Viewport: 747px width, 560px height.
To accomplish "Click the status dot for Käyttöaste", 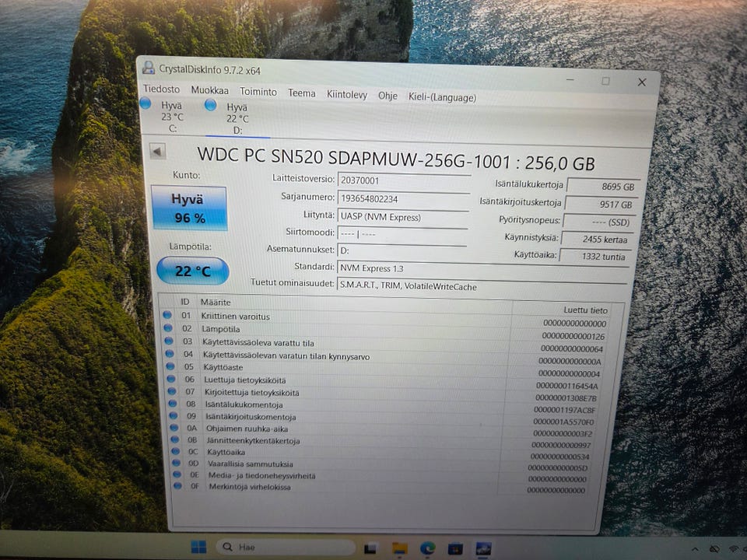I will [170, 366].
